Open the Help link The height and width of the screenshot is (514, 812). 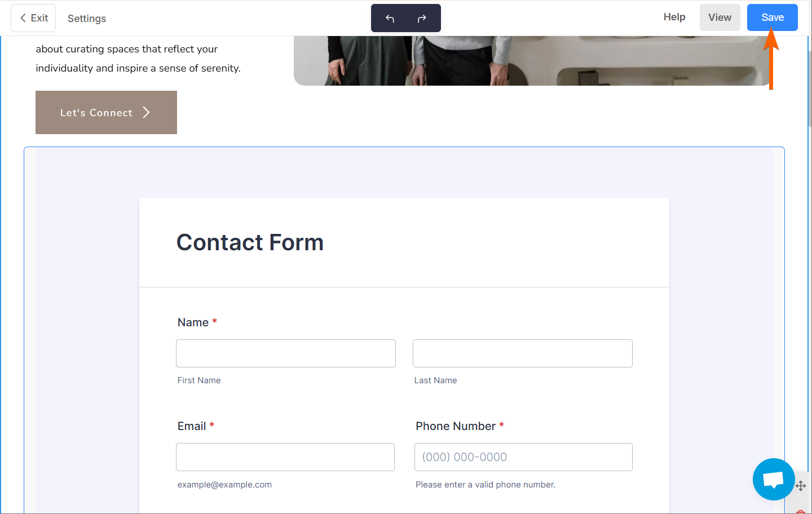pos(674,17)
